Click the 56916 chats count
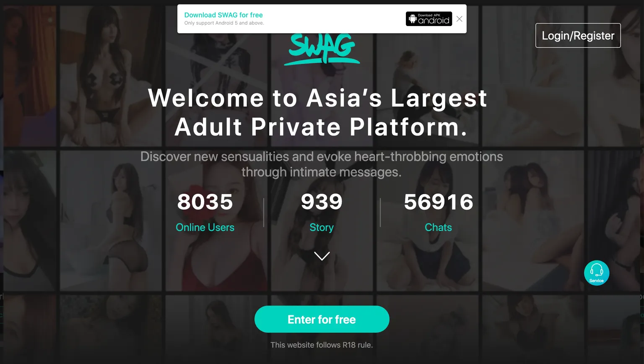The width and height of the screenshot is (644, 364). [439, 202]
